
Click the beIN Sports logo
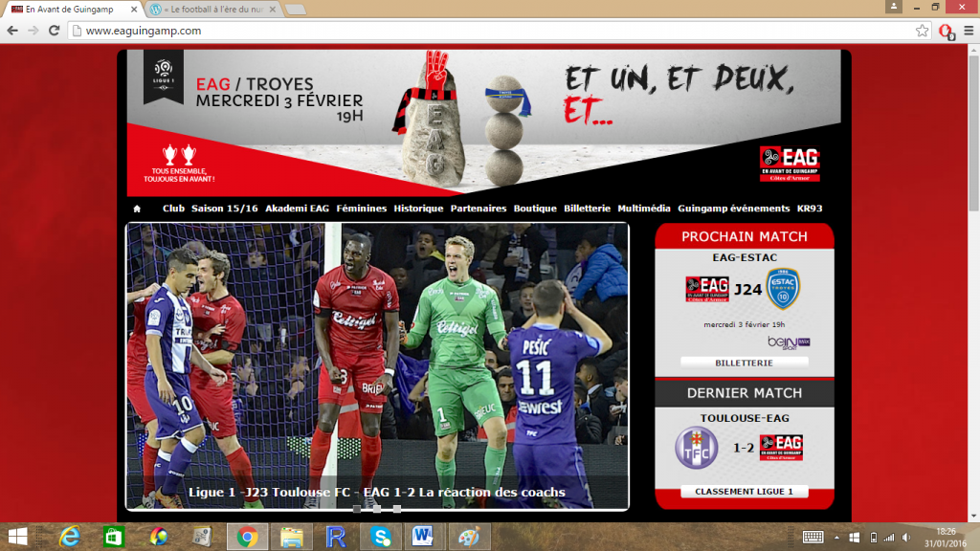click(789, 343)
